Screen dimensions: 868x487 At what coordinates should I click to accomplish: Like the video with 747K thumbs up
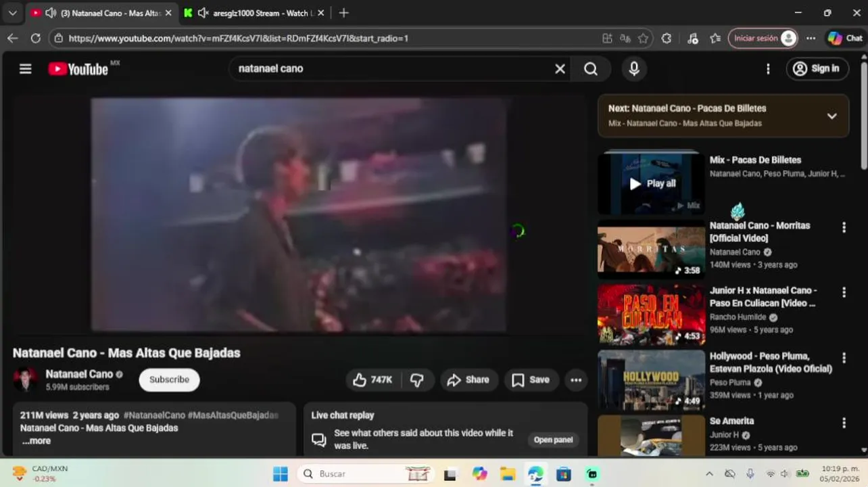372,379
